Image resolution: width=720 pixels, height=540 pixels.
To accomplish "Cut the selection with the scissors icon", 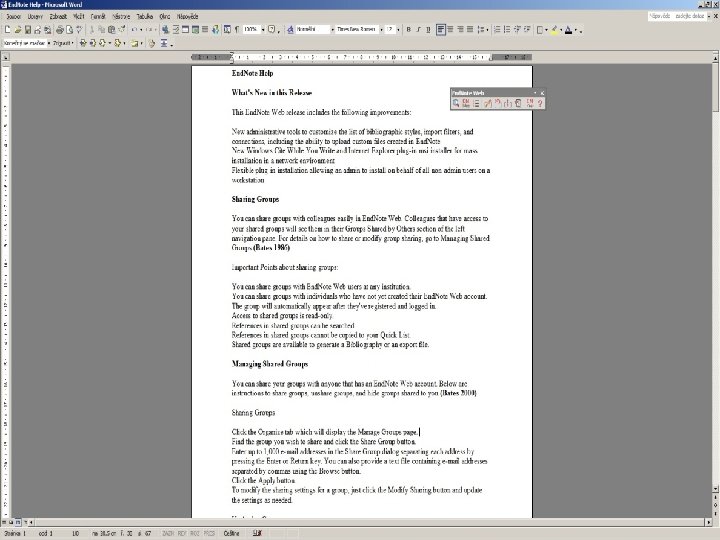I will click(x=92, y=30).
